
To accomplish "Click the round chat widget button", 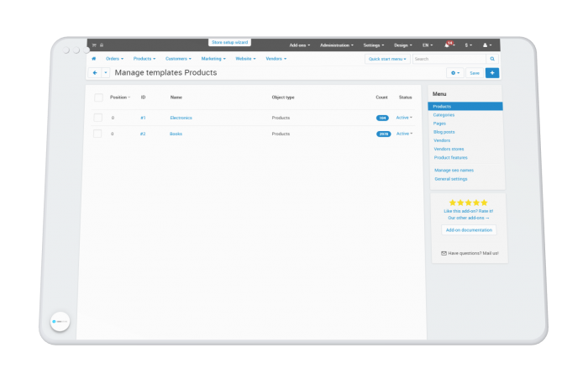I will pyautogui.click(x=60, y=322).
